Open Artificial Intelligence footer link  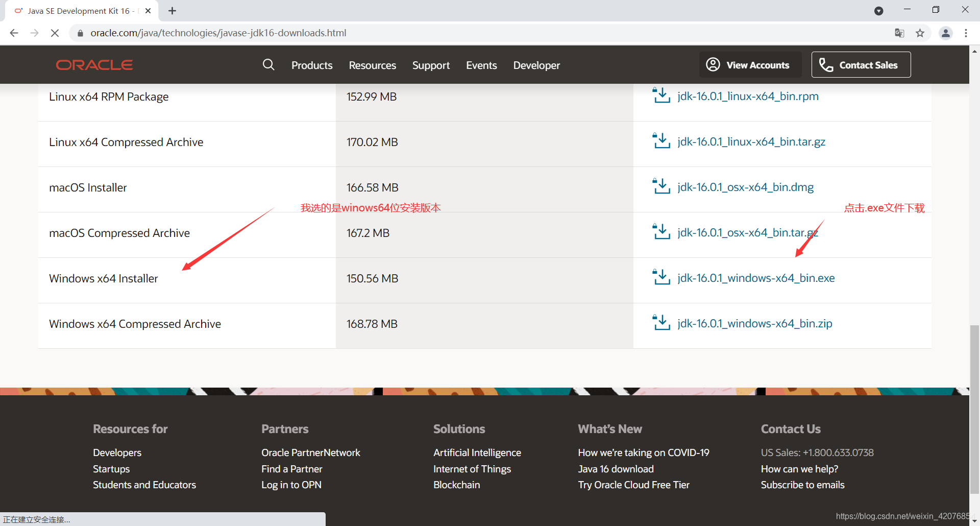point(477,452)
